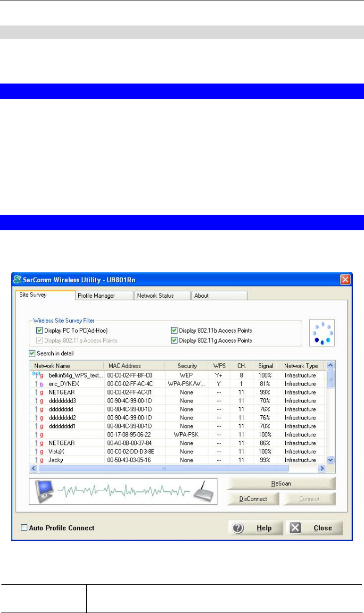The width and height of the screenshot is (364, 613).
Task: Click the ReScan button
Action: [x=281, y=484]
